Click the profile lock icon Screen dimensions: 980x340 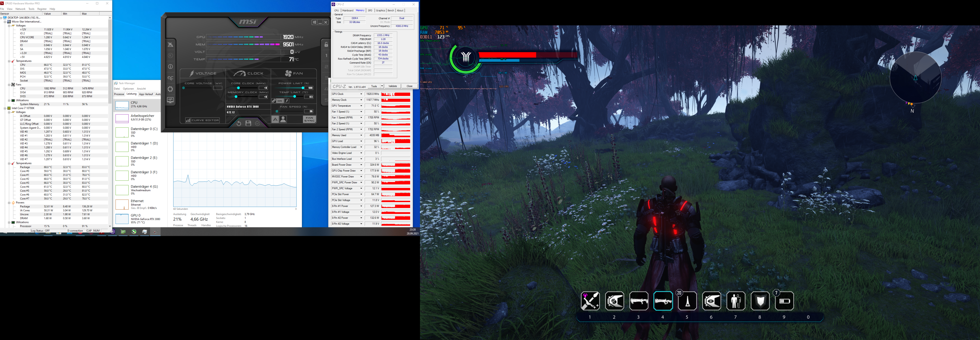[326, 44]
